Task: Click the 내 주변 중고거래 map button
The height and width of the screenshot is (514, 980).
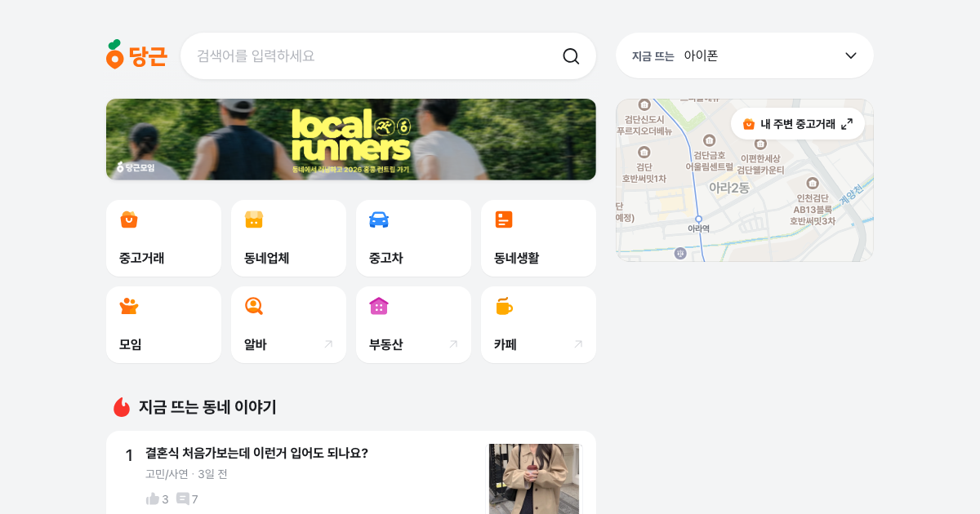Action: 798,124
